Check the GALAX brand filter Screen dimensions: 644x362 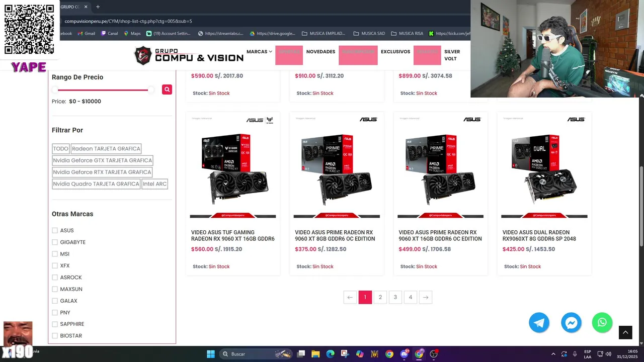coord(55,301)
